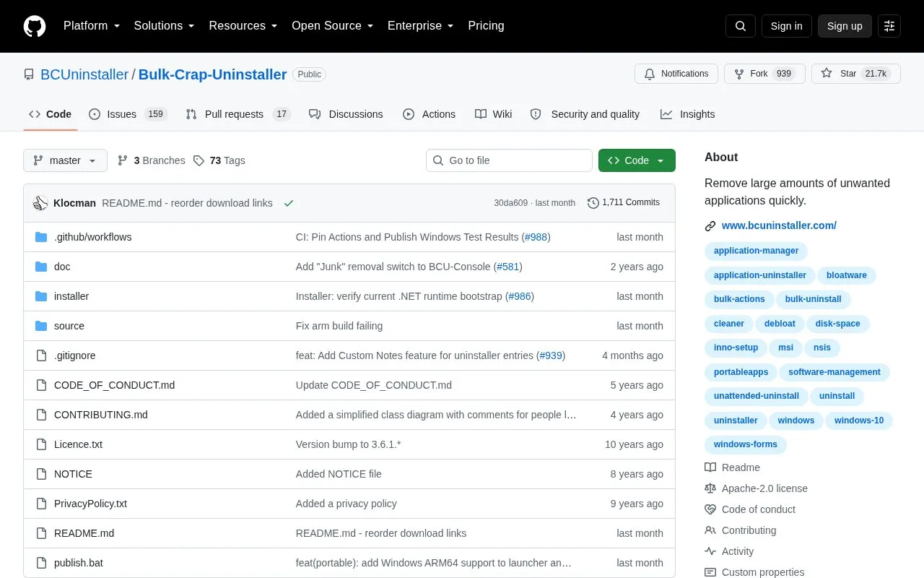Click the .gitignore file icon
This screenshot has width=924, height=578.
pyautogui.click(x=41, y=355)
